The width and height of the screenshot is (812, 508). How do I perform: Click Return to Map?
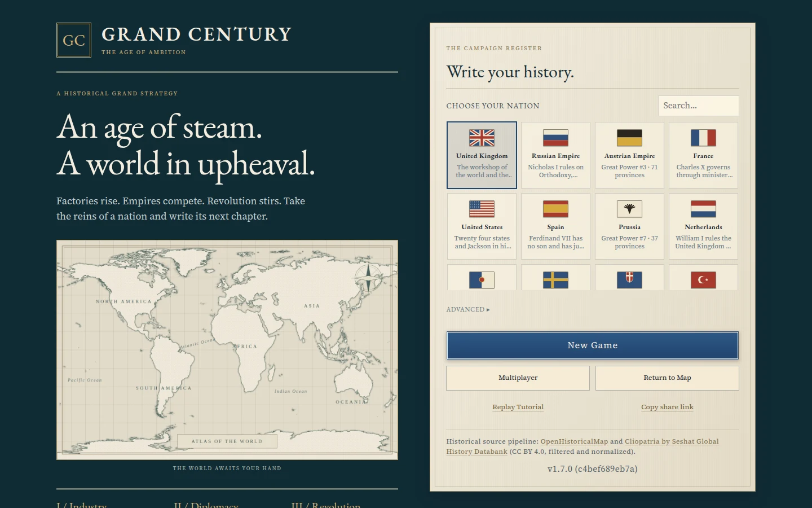point(667,378)
